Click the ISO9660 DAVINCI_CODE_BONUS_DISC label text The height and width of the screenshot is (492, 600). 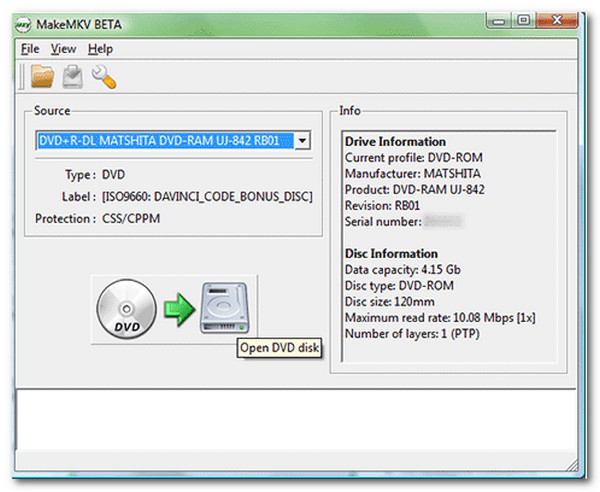pyautogui.click(x=207, y=197)
